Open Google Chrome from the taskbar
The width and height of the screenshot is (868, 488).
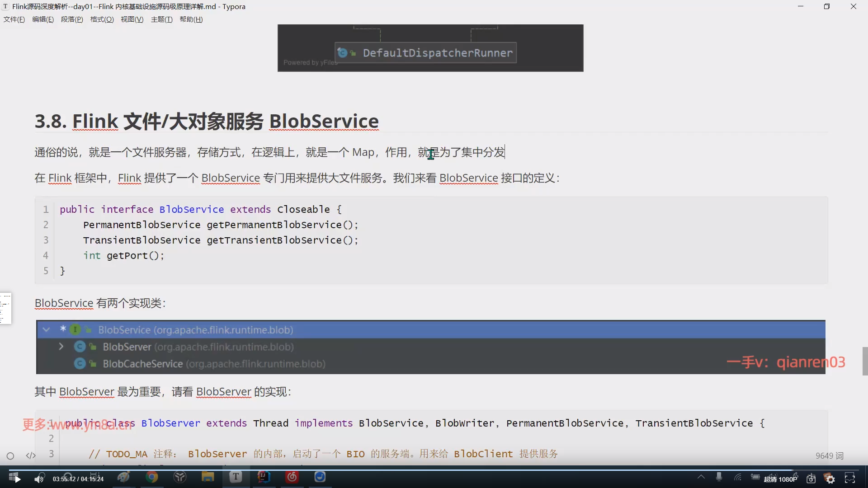(x=152, y=477)
